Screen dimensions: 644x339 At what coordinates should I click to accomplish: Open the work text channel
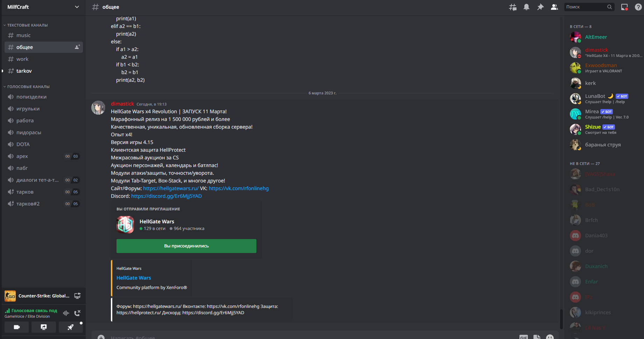44,59
